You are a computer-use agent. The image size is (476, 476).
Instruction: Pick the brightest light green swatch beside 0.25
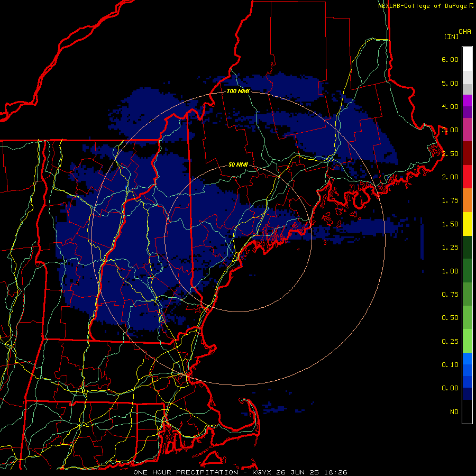click(467, 342)
